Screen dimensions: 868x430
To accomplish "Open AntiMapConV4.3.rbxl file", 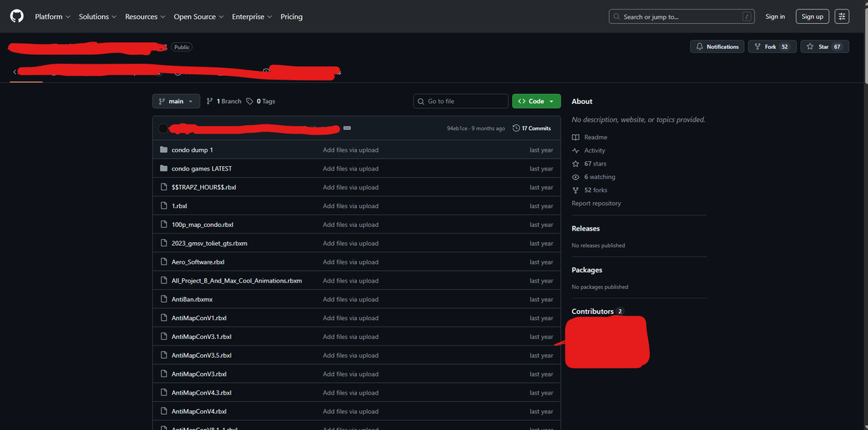I will [202, 393].
